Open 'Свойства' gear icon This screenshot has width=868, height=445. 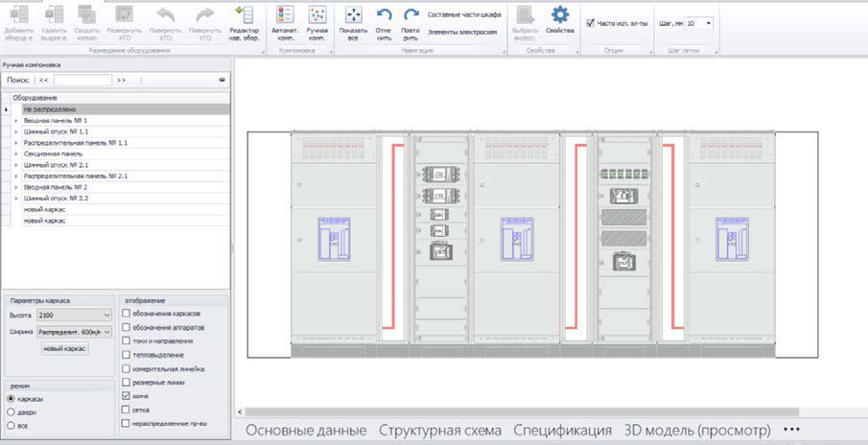(x=559, y=20)
